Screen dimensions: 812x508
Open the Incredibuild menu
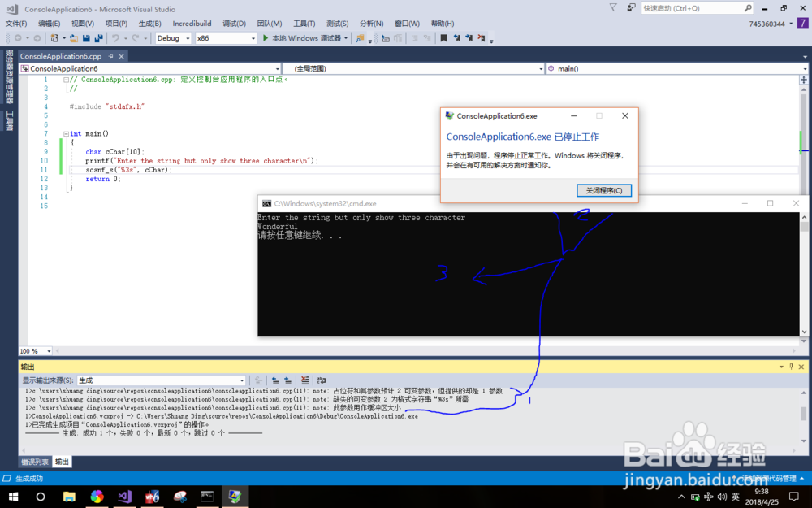[192, 24]
